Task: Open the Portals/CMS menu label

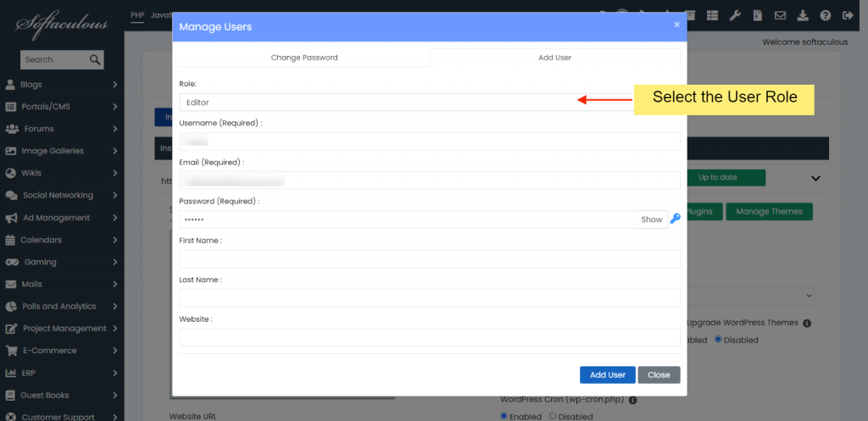Action: pyautogui.click(x=46, y=107)
